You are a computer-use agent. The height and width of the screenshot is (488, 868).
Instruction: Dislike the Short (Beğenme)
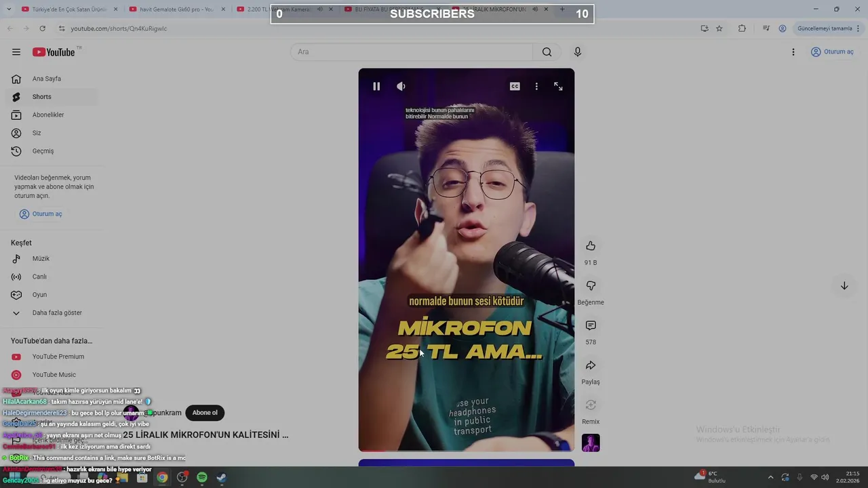[x=591, y=286]
